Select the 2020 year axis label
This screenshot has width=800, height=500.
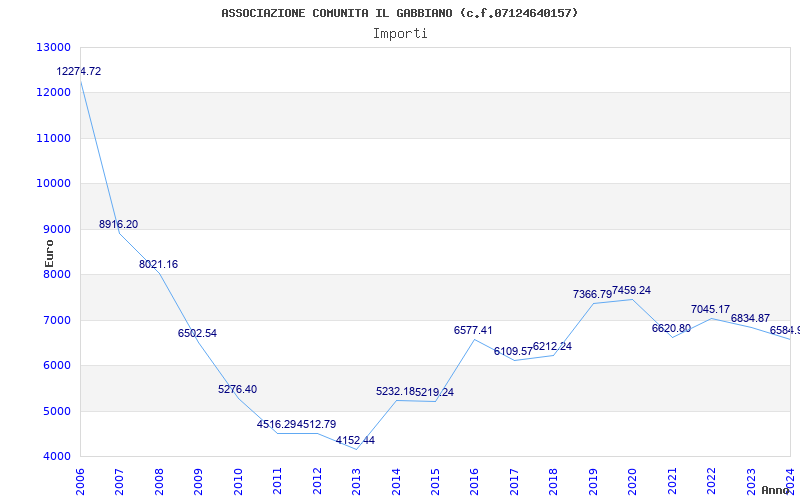[x=633, y=483]
